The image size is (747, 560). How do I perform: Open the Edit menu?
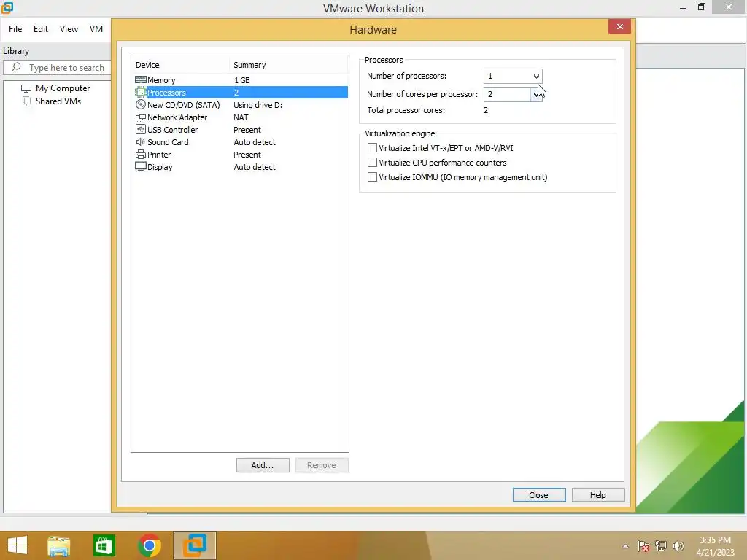pyautogui.click(x=41, y=29)
